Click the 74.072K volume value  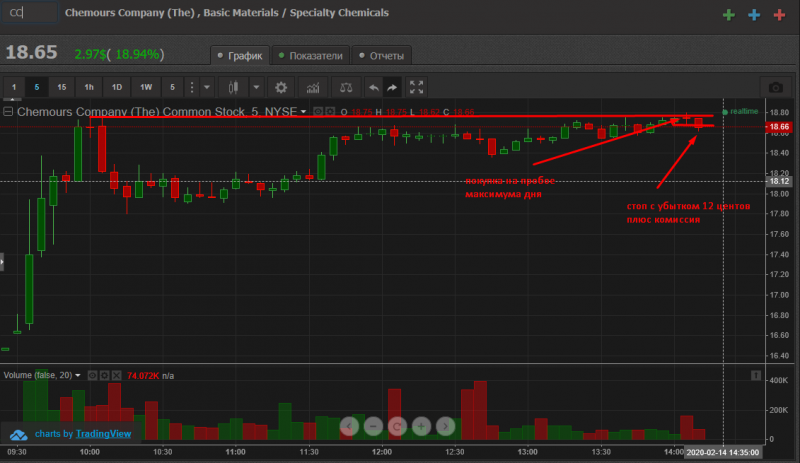(x=143, y=376)
